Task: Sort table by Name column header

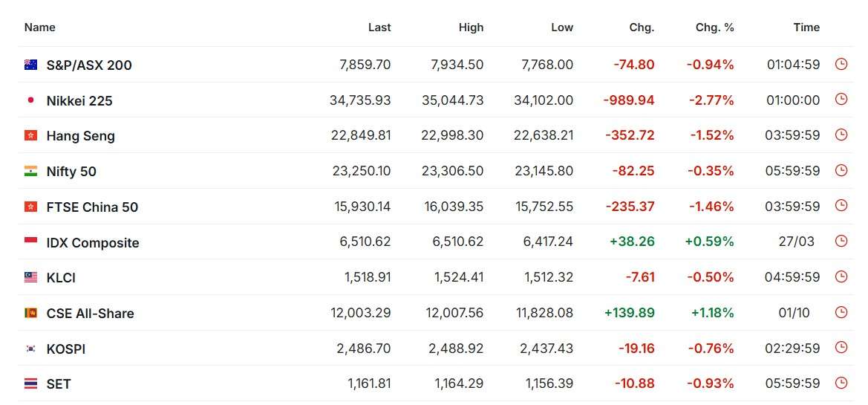Action: pos(40,27)
